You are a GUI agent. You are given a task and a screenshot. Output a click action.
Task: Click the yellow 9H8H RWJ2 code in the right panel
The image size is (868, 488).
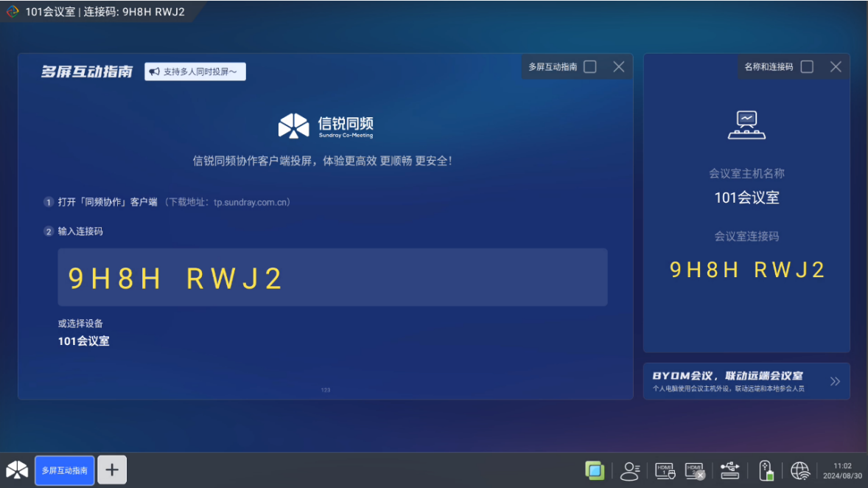pyautogui.click(x=746, y=270)
